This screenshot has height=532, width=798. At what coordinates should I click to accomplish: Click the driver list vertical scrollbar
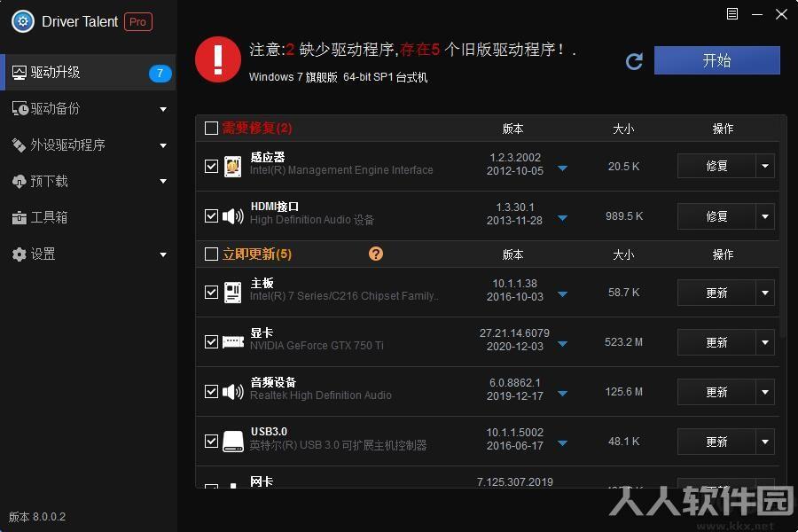(783, 229)
